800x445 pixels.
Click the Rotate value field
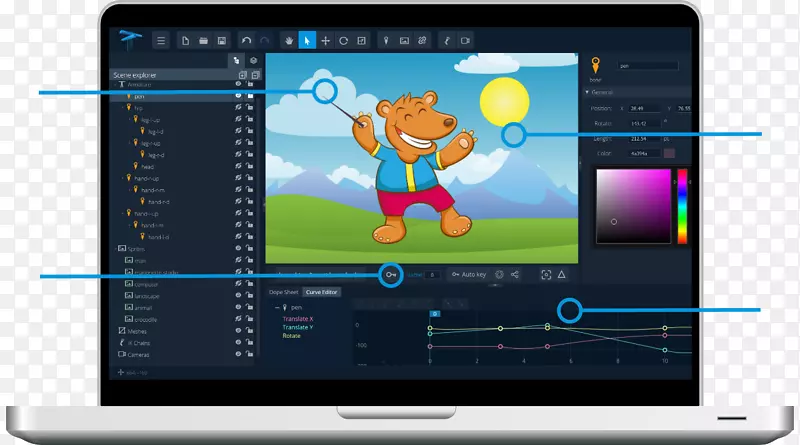point(644,123)
